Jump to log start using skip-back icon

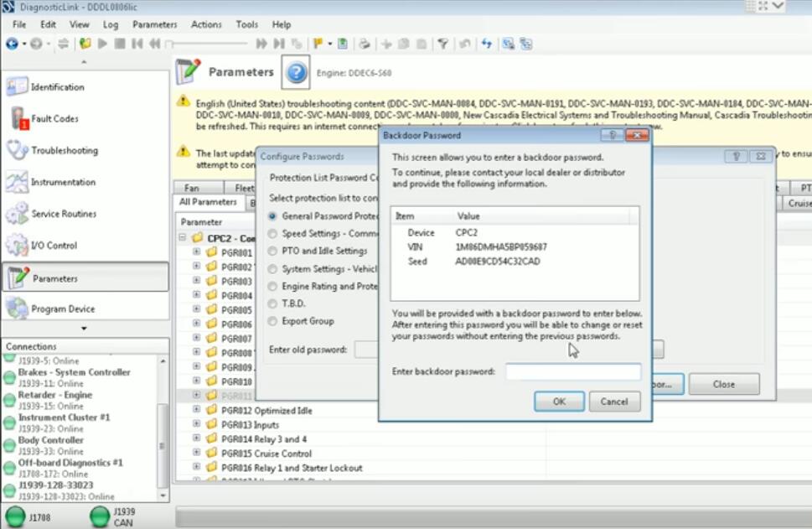[137, 44]
